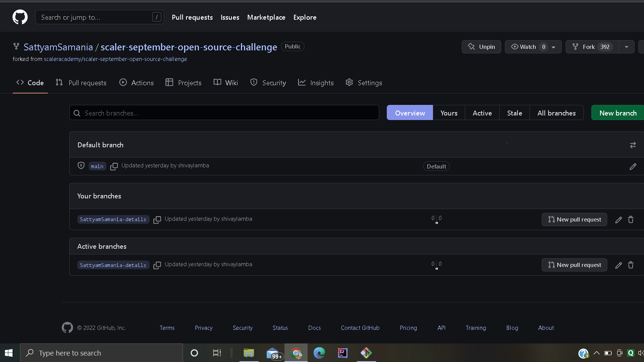Open Google Chrome from the taskbar
This screenshot has height=362, width=644.
click(x=296, y=353)
